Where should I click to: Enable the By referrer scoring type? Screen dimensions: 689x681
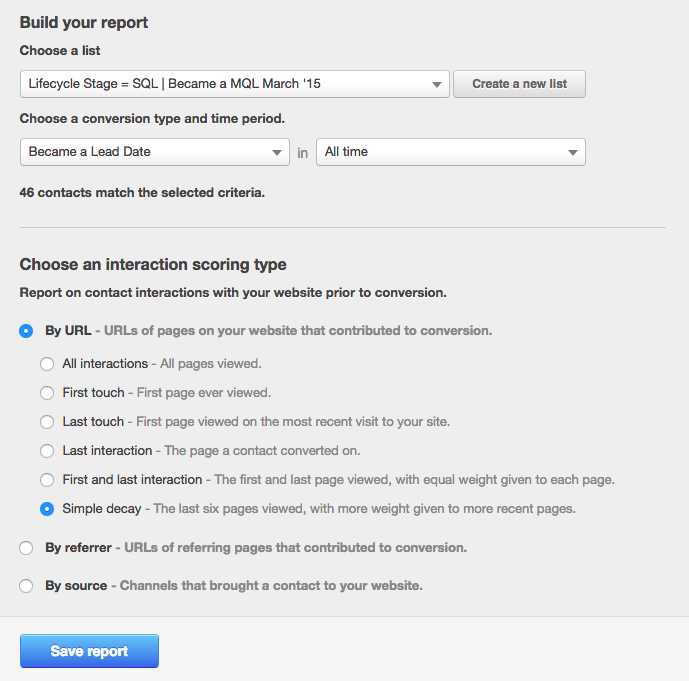tap(27, 548)
